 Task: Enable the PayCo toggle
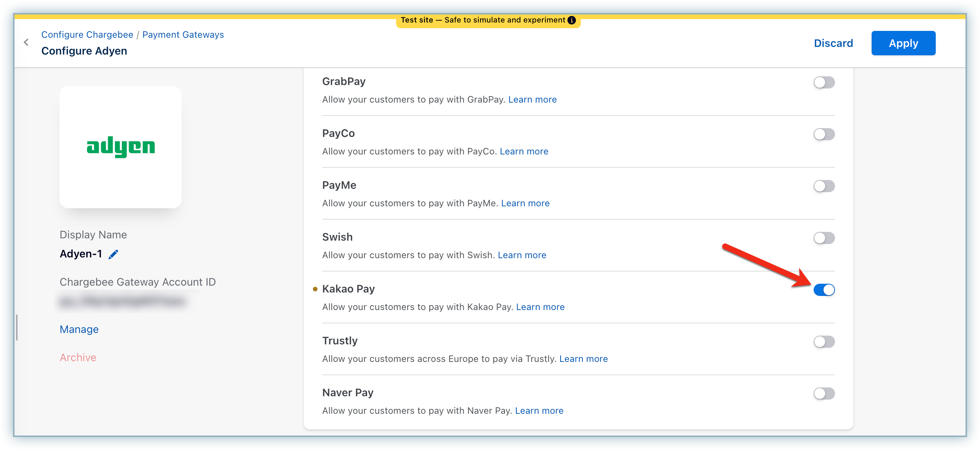click(x=824, y=134)
